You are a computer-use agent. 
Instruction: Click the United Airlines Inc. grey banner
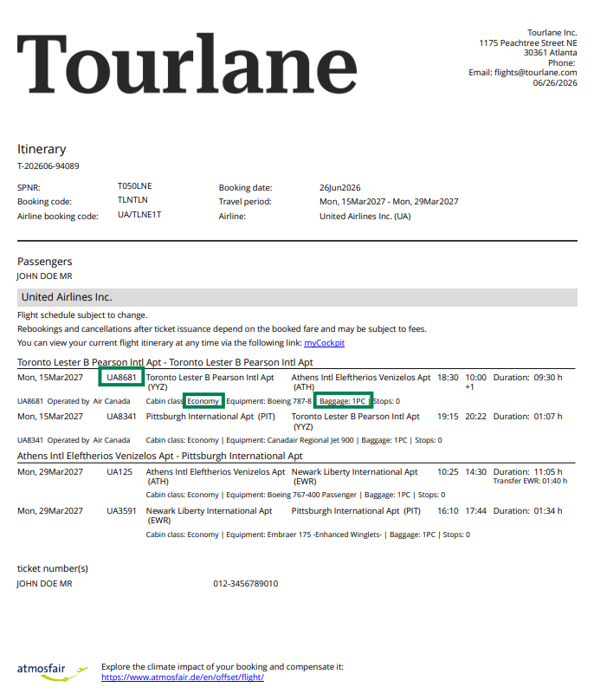(297, 297)
